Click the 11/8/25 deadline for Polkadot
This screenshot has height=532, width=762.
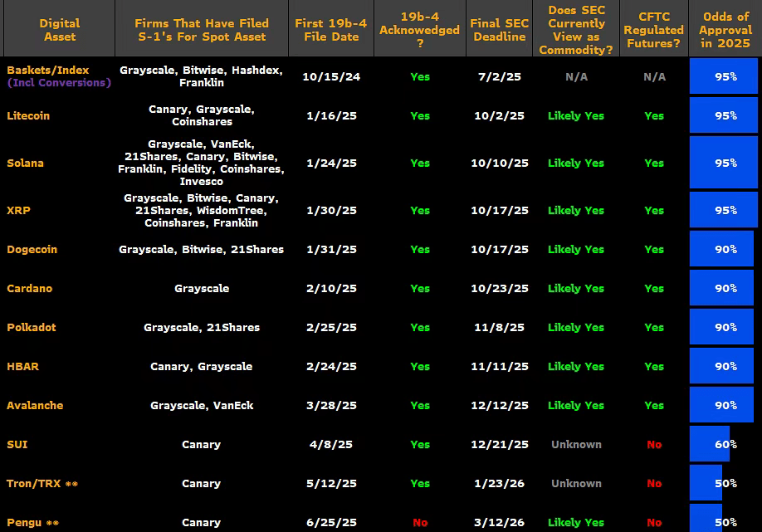499,328
